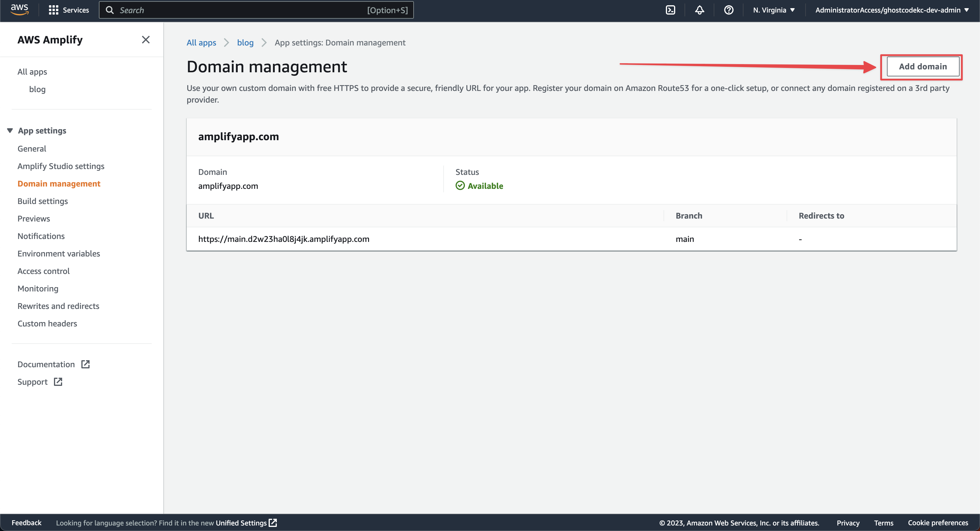Open General app settings
Viewport: 980px width, 531px height.
(x=32, y=149)
